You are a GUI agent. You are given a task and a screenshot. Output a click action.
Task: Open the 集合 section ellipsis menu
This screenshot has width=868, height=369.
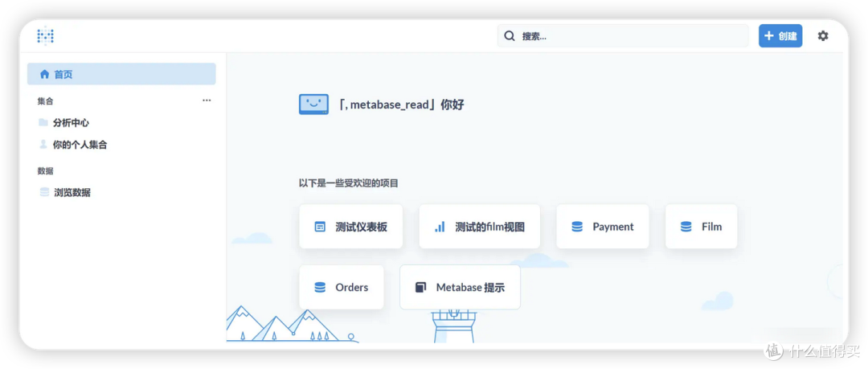pyautogui.click(x=207, y=100)
